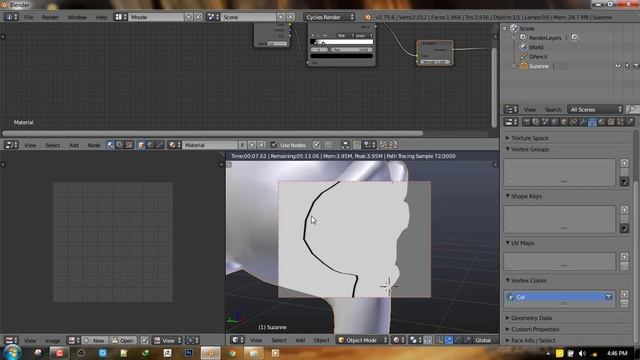Open the Texture properties tab

611,122
